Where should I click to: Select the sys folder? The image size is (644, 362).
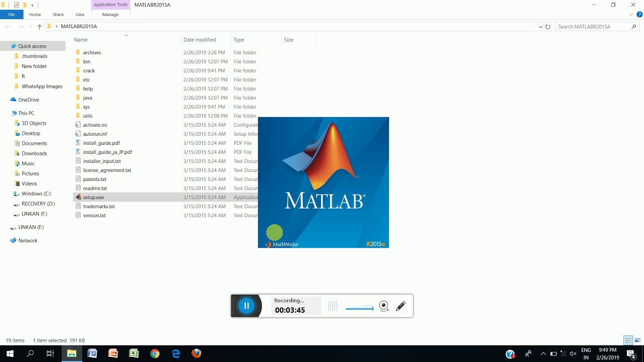pyautogui.click(x=87, y=107)
